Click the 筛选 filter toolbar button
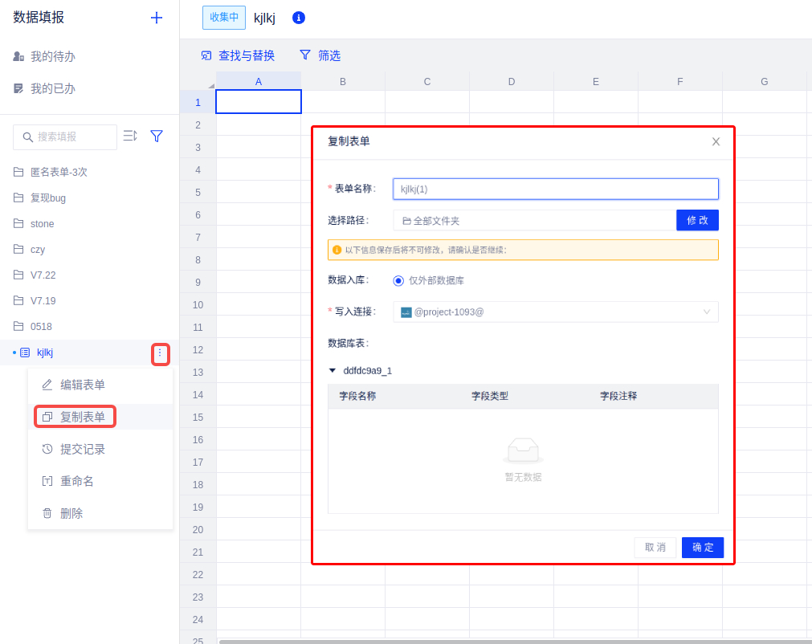The height and width of the screenshot is (644, 812). (x=320, y=55)
